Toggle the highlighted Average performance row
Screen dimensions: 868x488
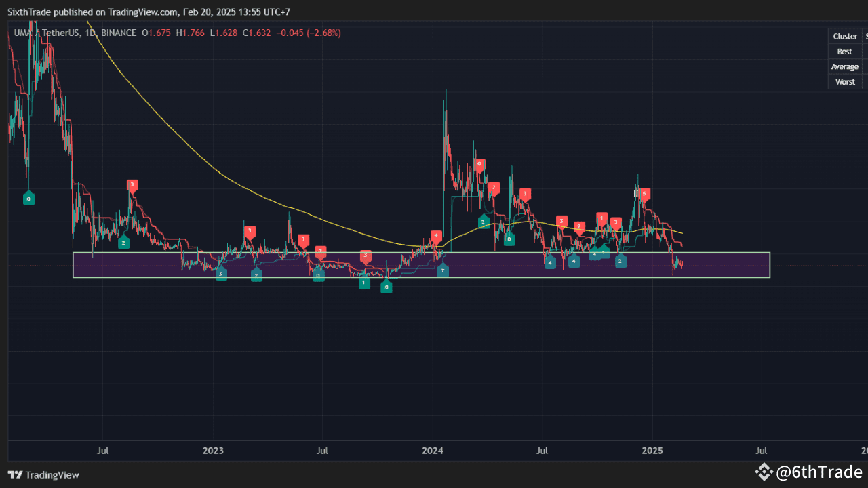[x=844, y=66]
